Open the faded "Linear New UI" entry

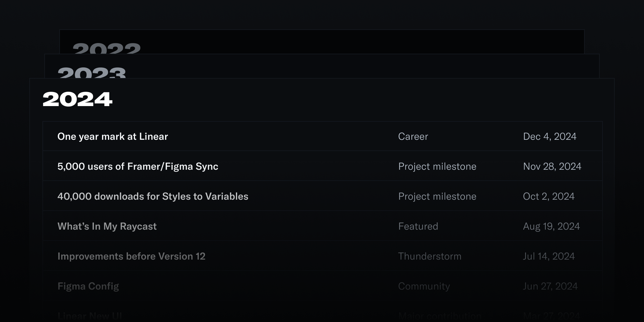(90, 316)
